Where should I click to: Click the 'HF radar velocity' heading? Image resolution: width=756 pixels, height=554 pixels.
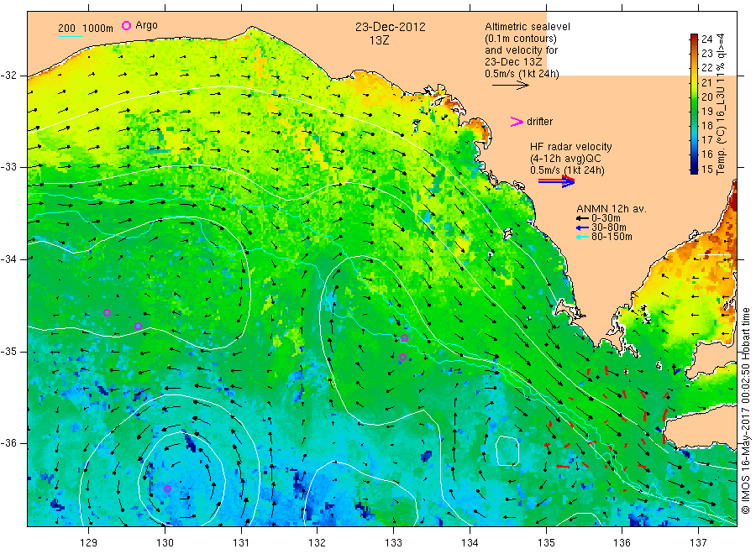click(571, 146)
